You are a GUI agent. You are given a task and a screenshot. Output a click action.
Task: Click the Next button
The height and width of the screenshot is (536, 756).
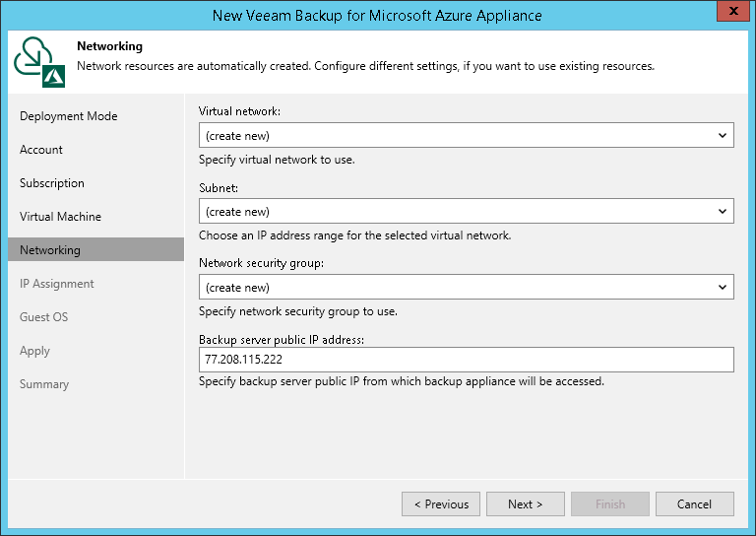[x=526, y=504]
